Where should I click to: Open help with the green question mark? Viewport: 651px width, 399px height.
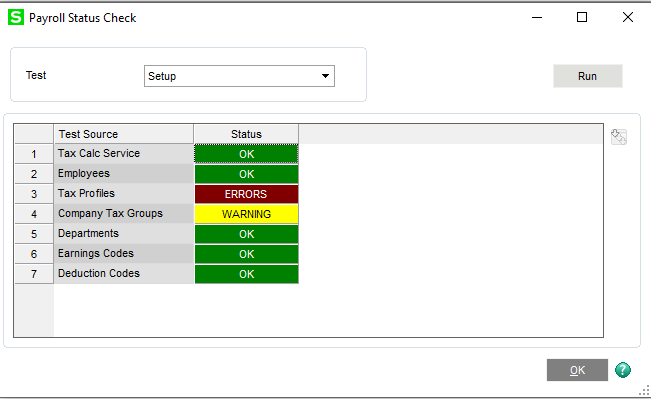[623, 370]
